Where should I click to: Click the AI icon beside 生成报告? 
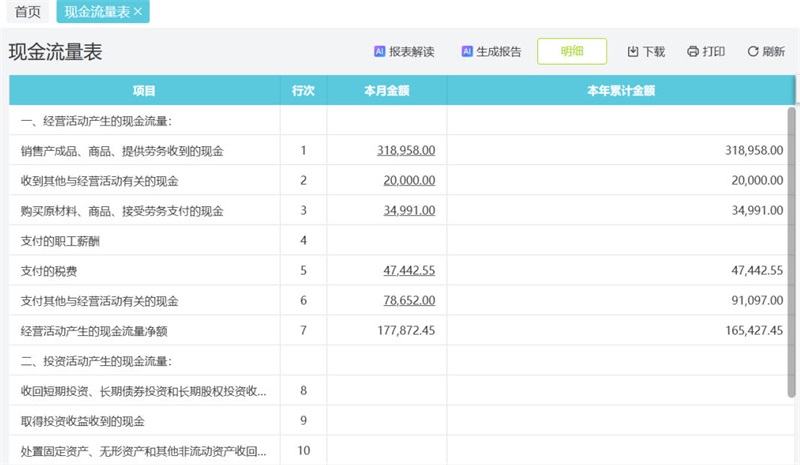pos(466,52)
